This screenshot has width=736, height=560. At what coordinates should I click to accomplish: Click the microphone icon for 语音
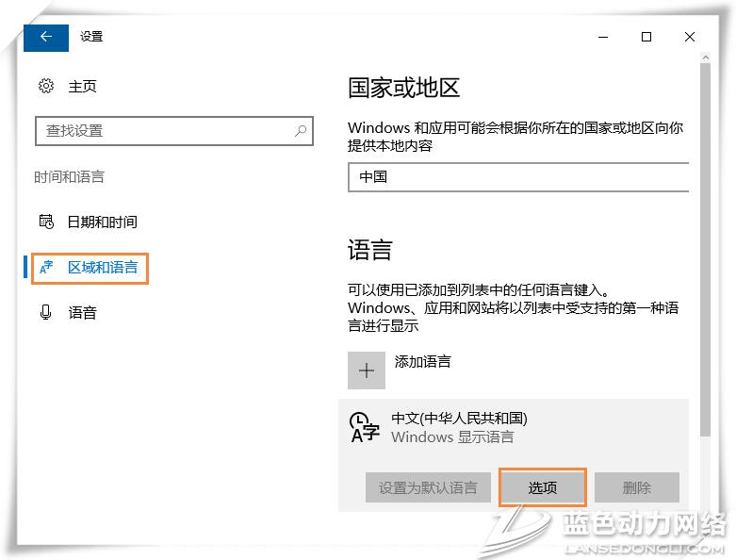point(46,312)
